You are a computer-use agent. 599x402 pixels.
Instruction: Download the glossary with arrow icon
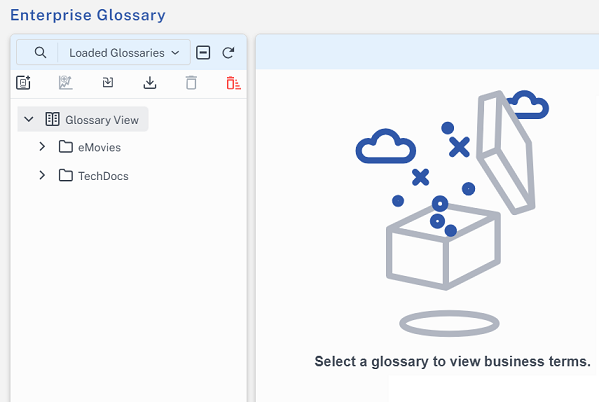tap(150, 83)
